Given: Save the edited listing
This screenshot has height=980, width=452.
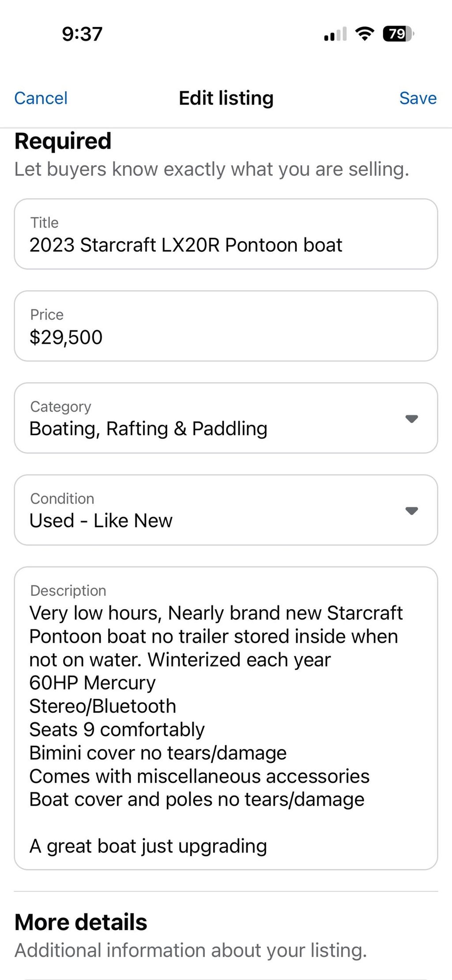Looking at the screenshot, I should coord(418,98).
